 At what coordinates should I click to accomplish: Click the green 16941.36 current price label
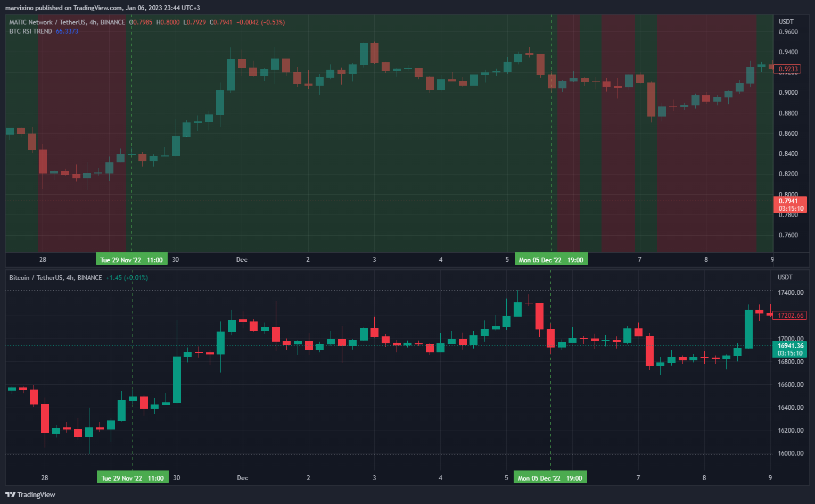tap(790, 350)
